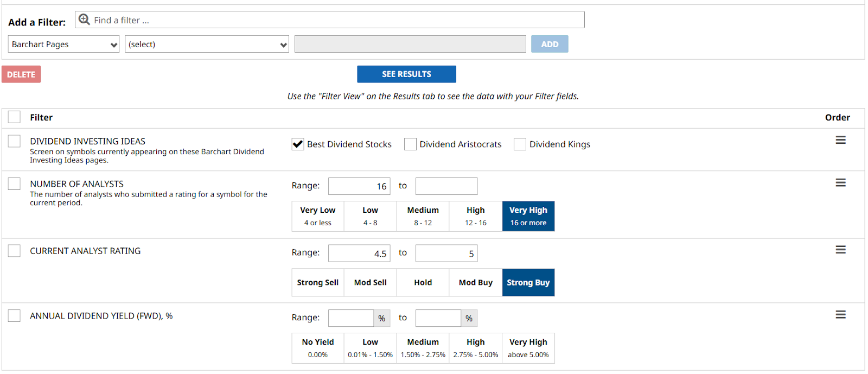Click reorder handle for Number of Analysts
Screen dimensions: 868x374
840,183
